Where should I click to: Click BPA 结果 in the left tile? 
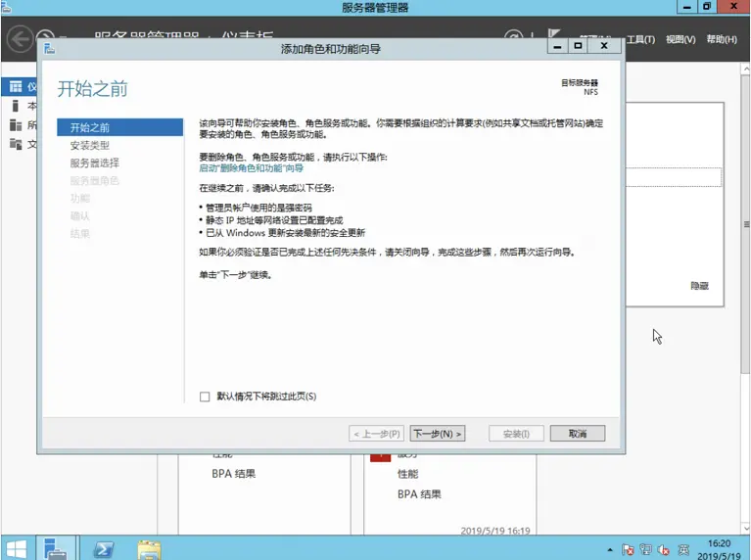pyautogui.click(x=234, y=474)
